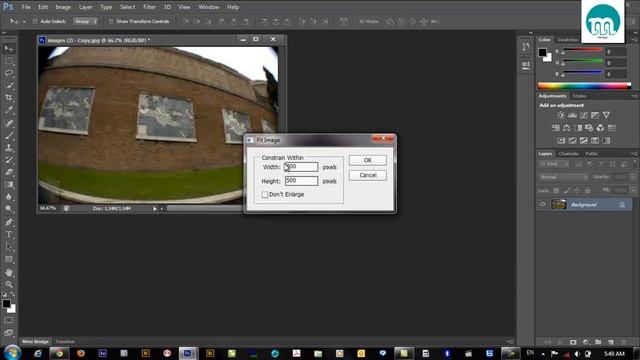Select the Crop tool

(x=9, y=98)
